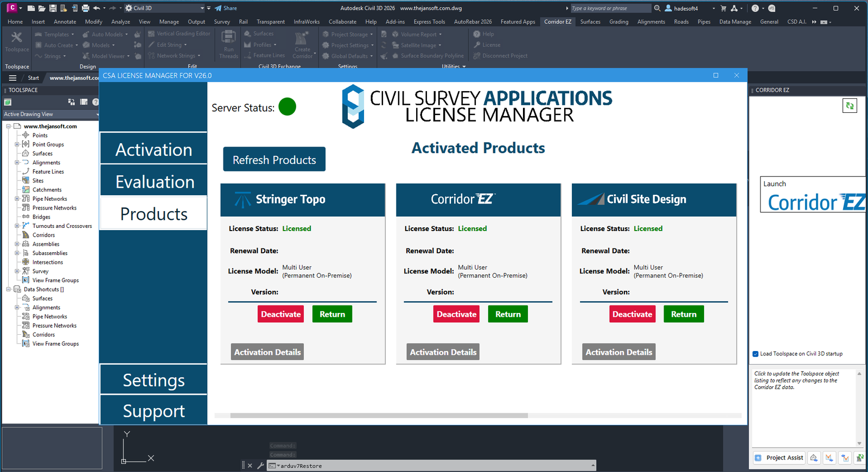
Task: Open the Active Drawing View dropdown
Action: pyautogui.click(x=50, y=114)
